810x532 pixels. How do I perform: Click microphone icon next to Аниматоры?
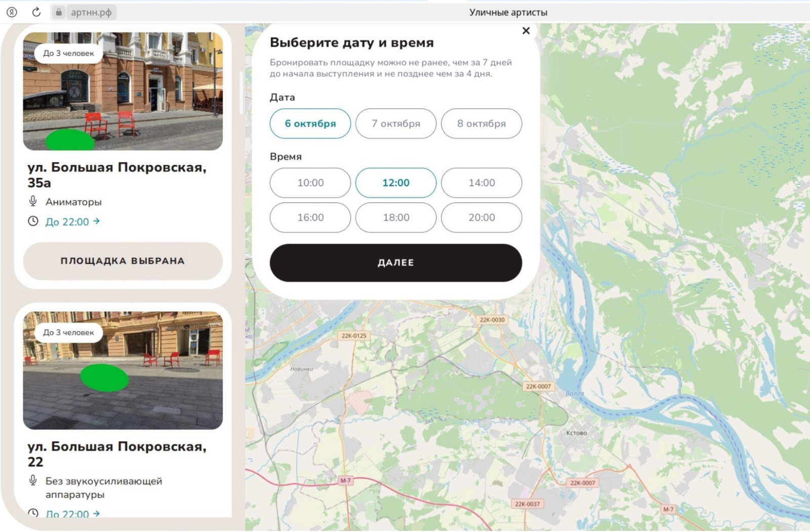(33, 201)
